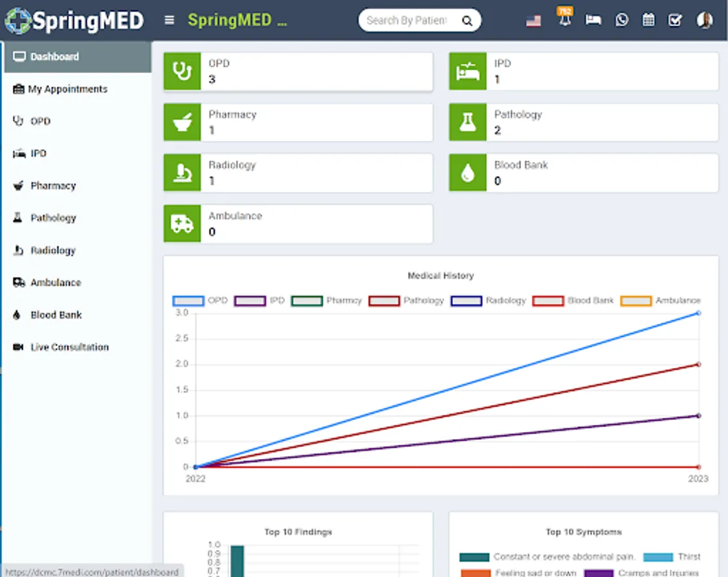The width and height of the screenshot is (728, 577).
Task: Open the user profile avatar
Action: (x=705, y=20)
